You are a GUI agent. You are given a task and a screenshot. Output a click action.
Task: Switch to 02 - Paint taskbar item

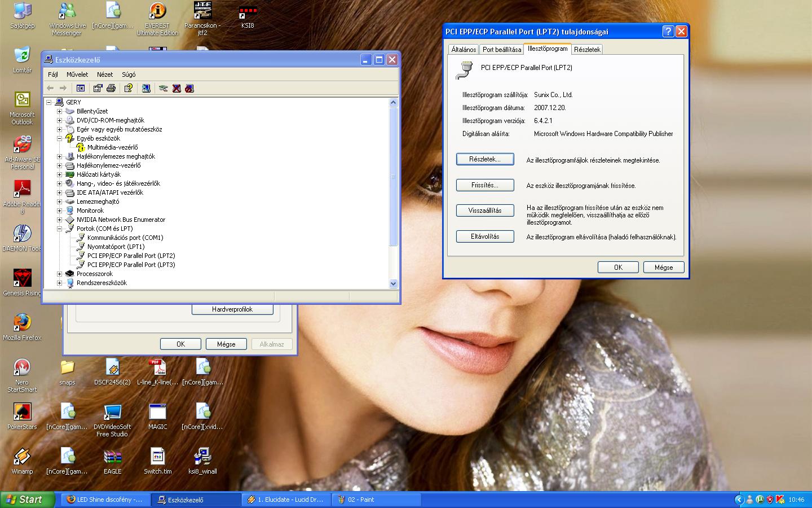click(x=377, y=500)
